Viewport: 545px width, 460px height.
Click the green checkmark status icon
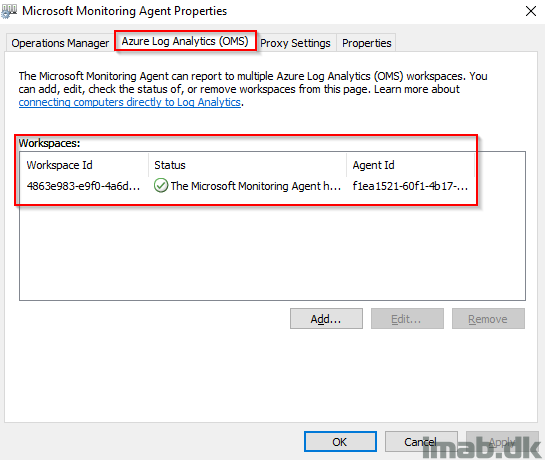coord(161,186)
